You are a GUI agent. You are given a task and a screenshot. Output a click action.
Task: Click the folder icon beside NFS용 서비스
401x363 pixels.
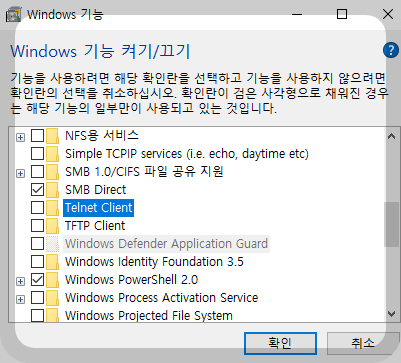(x=52, y=136)
